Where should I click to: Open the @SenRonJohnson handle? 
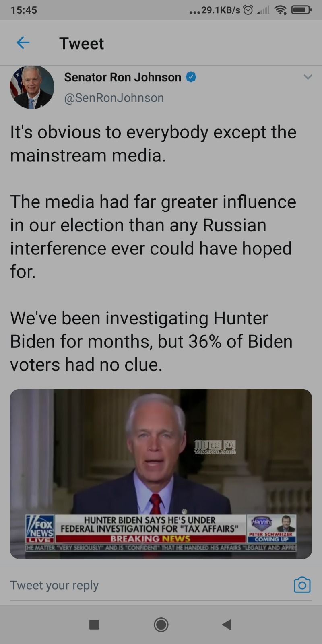pyautogui.click(x=114, y=98)
